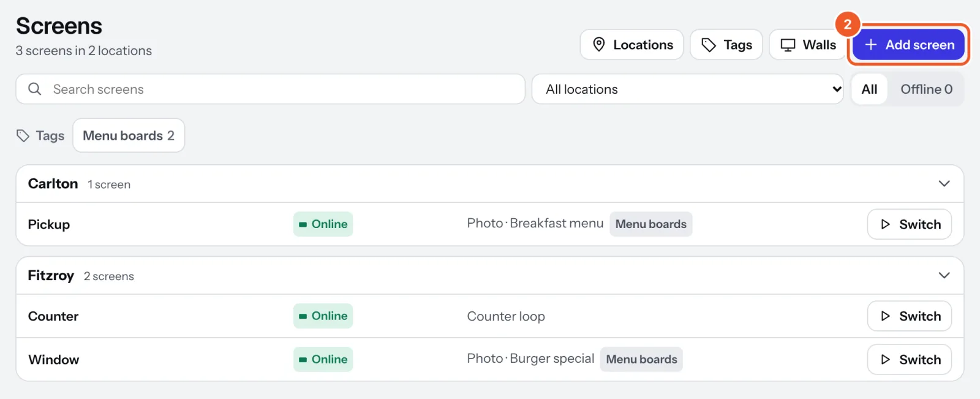Click the Tags label icon in toolbar
The height and width of the screenshot is (399, 980).
point(709,45)
